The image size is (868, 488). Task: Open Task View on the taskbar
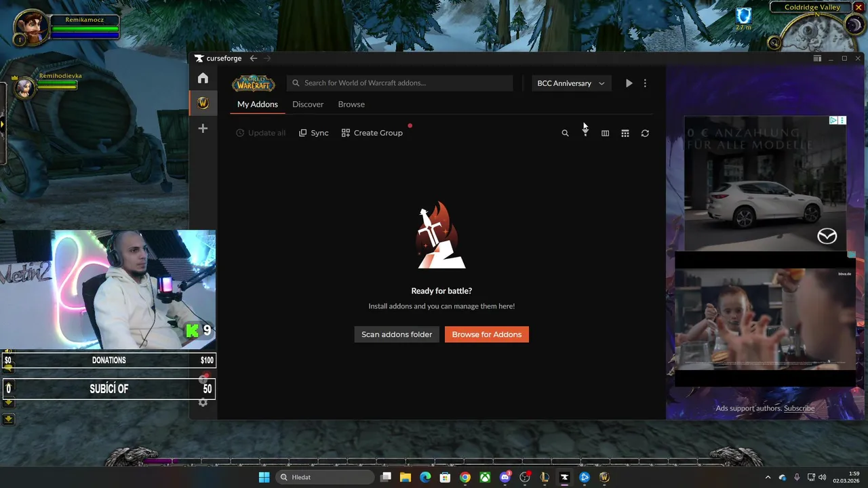click(x=386, y=477)
